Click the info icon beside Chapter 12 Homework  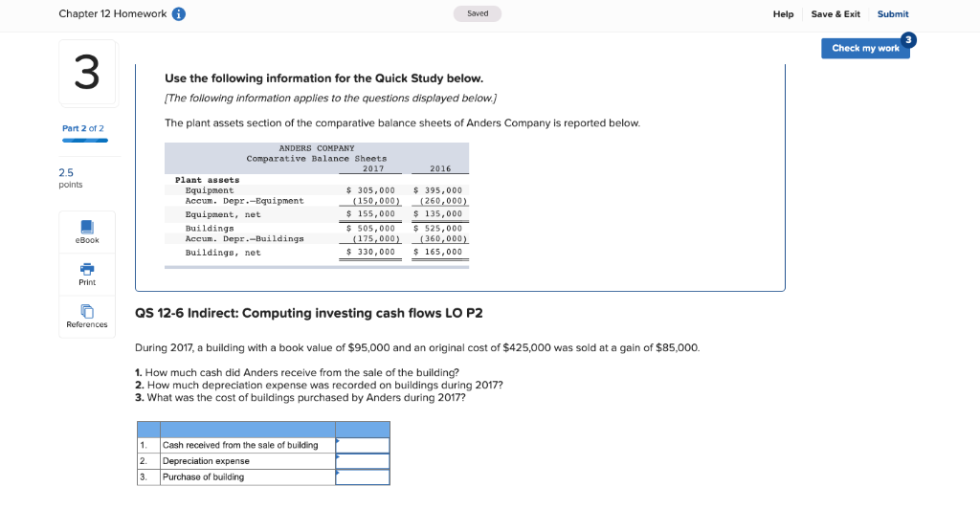pyautogui.click(x=179, y=13)
